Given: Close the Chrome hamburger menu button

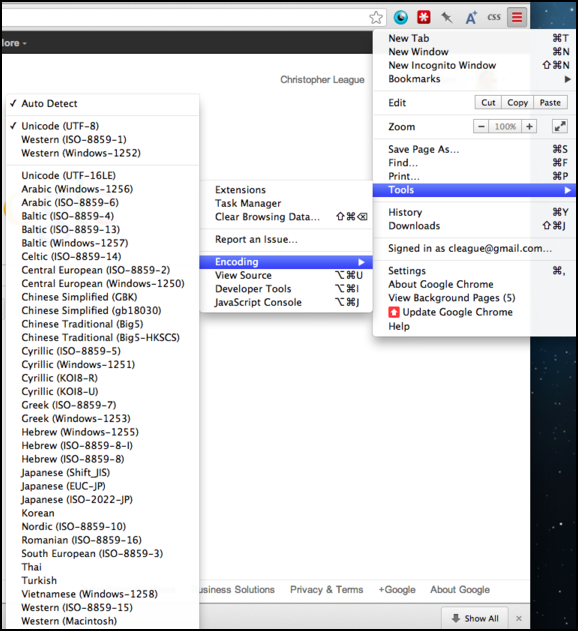Looking at the screenshot, I should [x=517, y=17].
